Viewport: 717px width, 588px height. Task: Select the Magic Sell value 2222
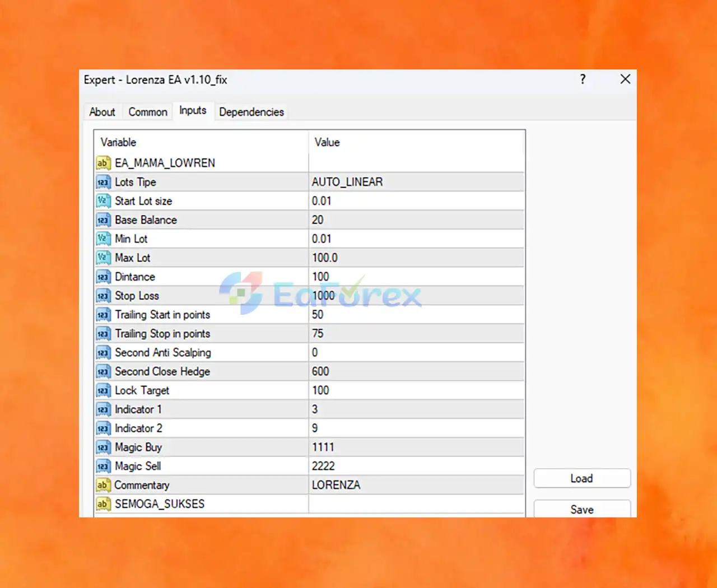pos(416,466)
